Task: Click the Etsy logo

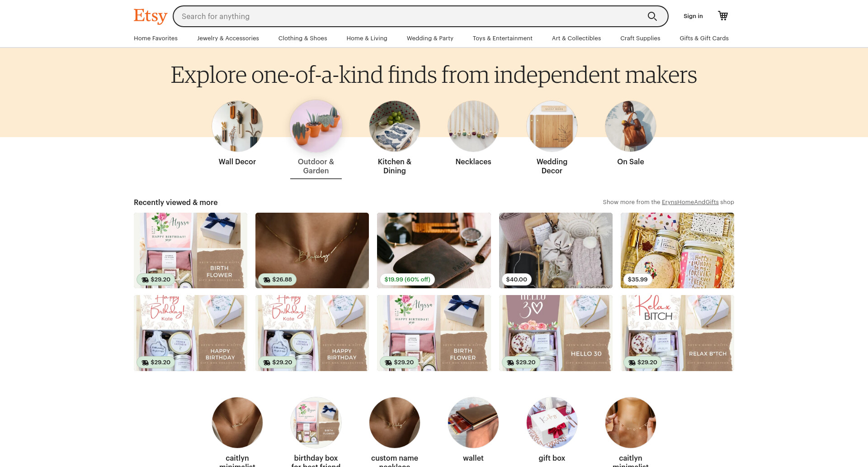Action: click(151, 16)
